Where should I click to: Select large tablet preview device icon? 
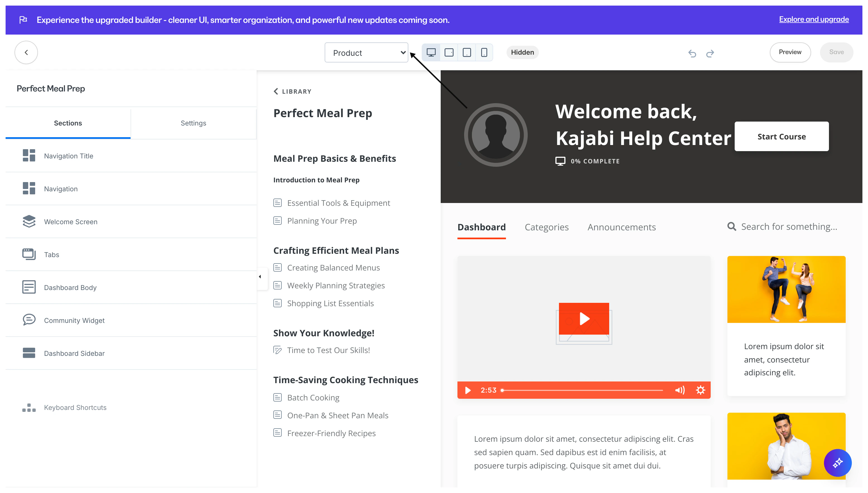449,52
